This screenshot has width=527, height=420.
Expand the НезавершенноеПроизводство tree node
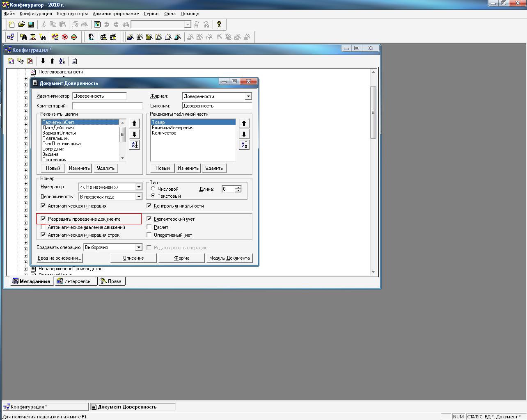(x=25, y=269)
